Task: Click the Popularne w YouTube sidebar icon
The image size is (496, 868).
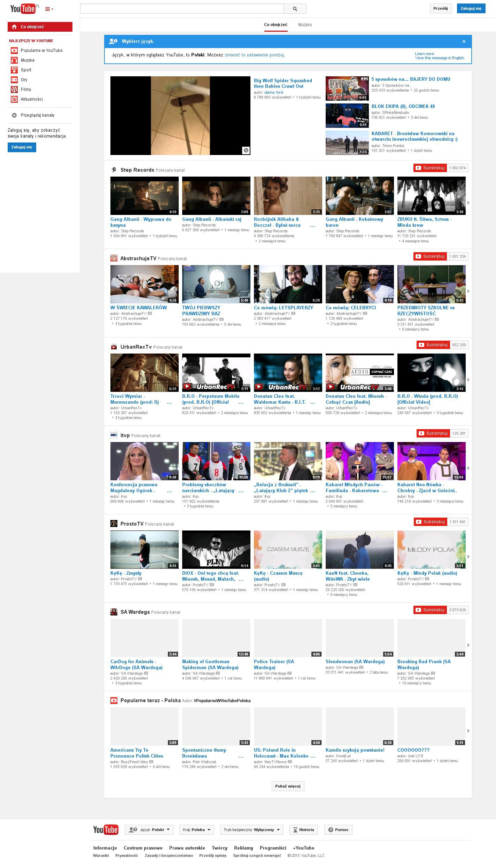Action: tap(14, 51)
